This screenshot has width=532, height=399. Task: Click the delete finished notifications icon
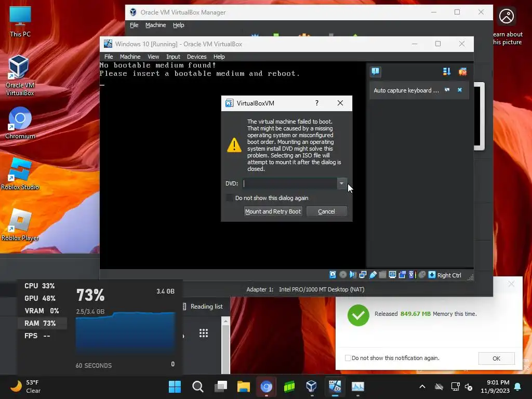(x=462, y=71)
